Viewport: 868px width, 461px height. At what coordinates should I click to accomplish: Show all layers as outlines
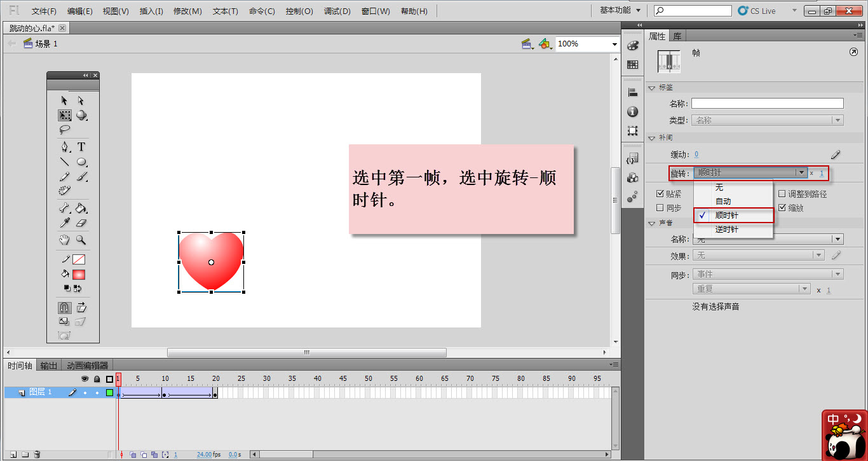coord(109,379)
